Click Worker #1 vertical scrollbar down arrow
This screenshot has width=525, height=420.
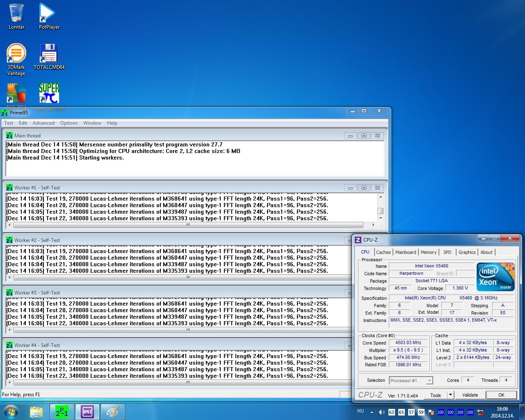381,218
